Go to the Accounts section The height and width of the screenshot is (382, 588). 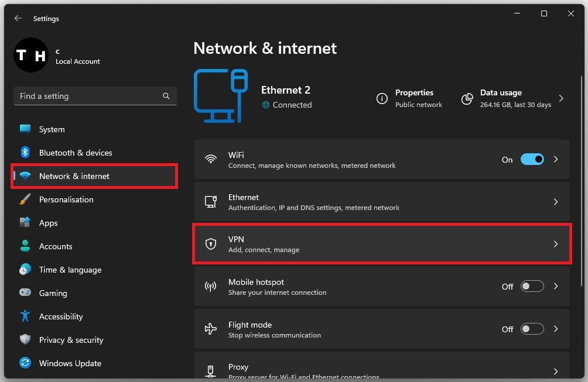pyautogui.click(x=56, y=246)
